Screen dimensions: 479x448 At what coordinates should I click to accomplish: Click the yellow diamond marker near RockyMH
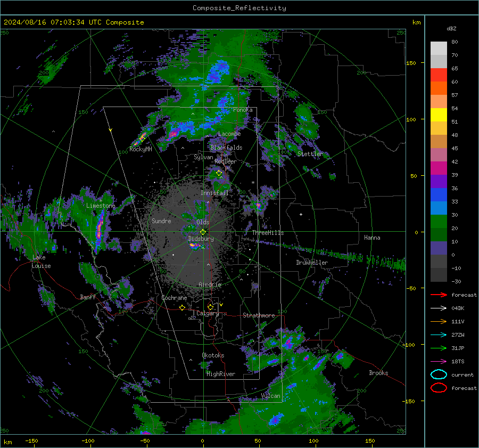click(142, 139)
